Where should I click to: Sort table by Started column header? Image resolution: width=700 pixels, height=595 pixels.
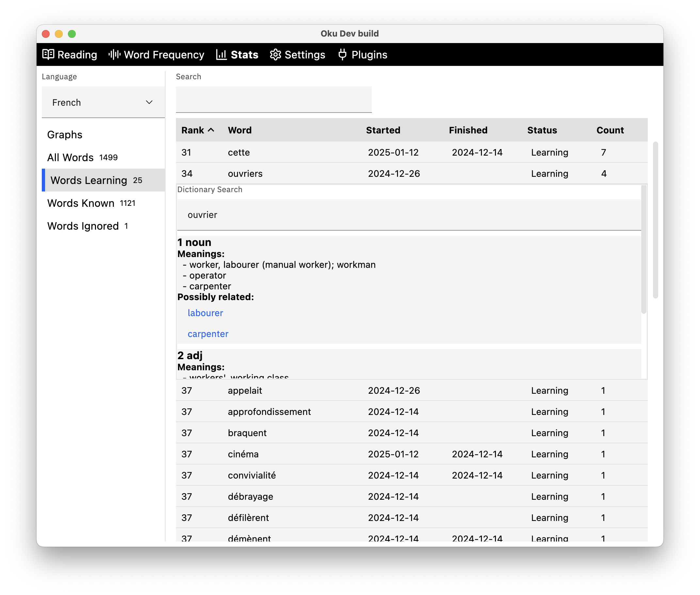383,130
